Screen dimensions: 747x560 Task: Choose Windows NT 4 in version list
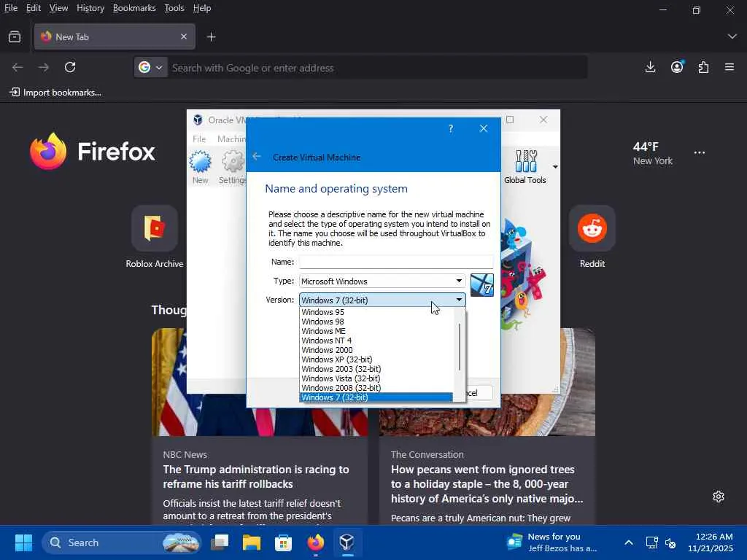[x=376, y=341]
